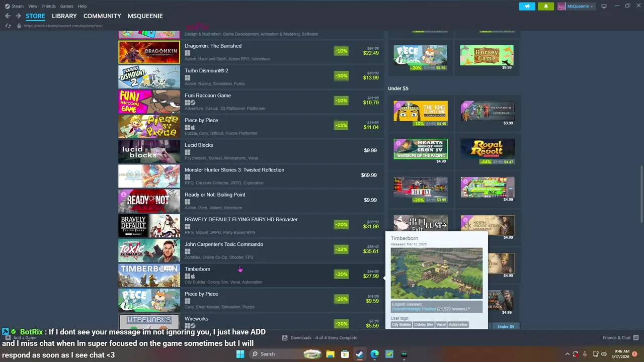Go forward with the forward arrow
644x362 pixels.
(18, 16)
